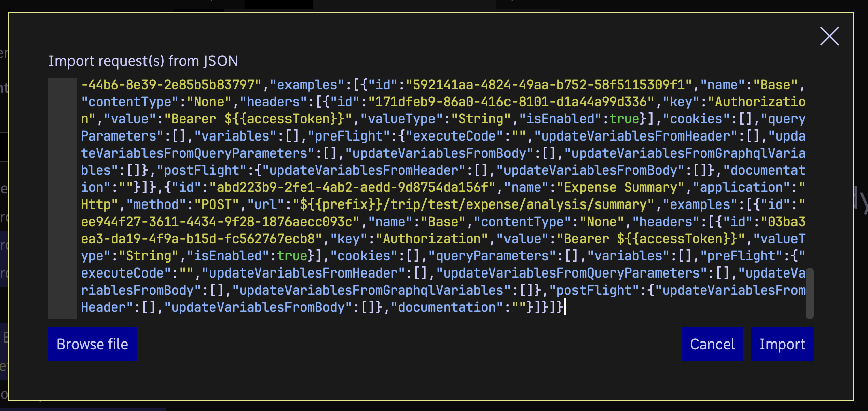This screenshot has width=868, height=411.
Task: Click the JSON editor's vertical scrollbar thumb
Action: point(809,293)
